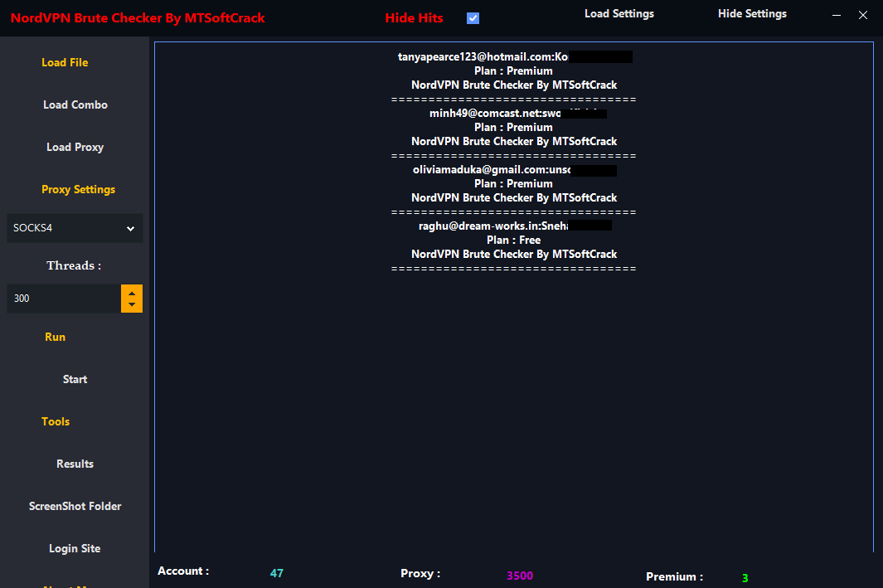Click the Proxy count value 3500
883x588 pixels.
(520, 576)
